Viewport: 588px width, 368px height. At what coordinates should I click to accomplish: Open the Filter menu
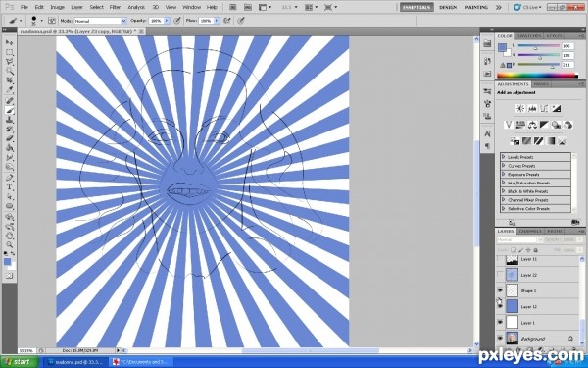[115, 7]
